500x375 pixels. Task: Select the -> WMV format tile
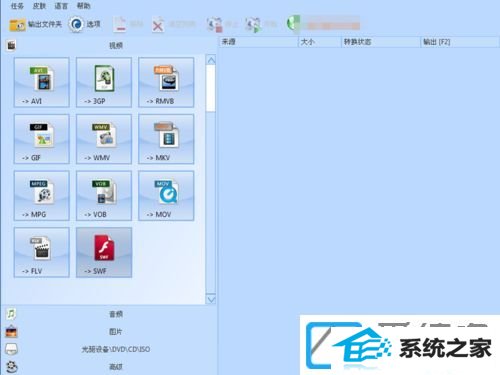pyautogui.click(x=104, y=139)
